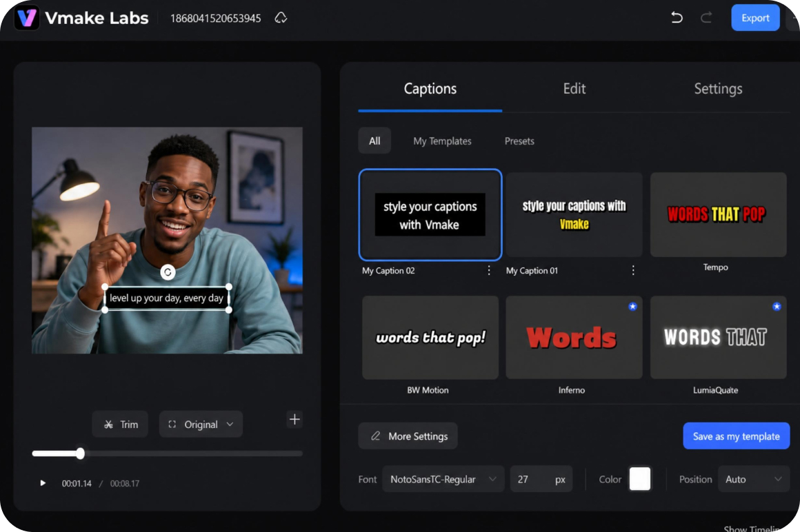Open the white caption color swatch
Screen dimensions: 800x532
(x=640, y=479)
